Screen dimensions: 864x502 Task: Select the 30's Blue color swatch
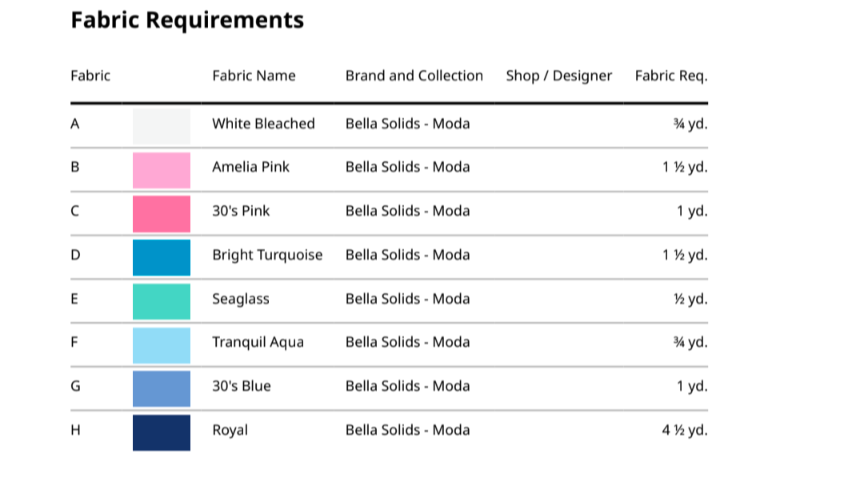click(x=161, y=388)
